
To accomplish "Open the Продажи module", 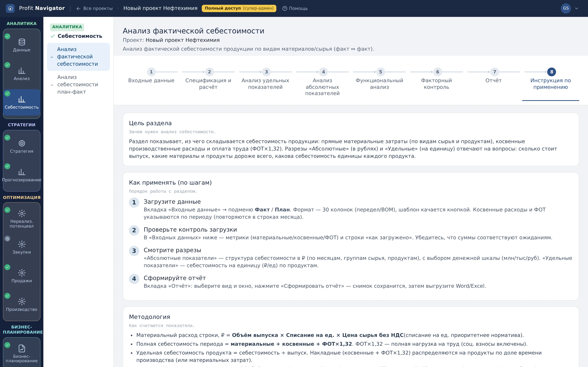I will click(22, 276).
